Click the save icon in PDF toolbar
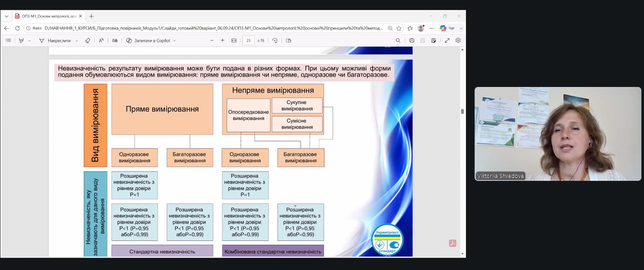This screenshot has width=644, height=270. click(x=423, y=41)
